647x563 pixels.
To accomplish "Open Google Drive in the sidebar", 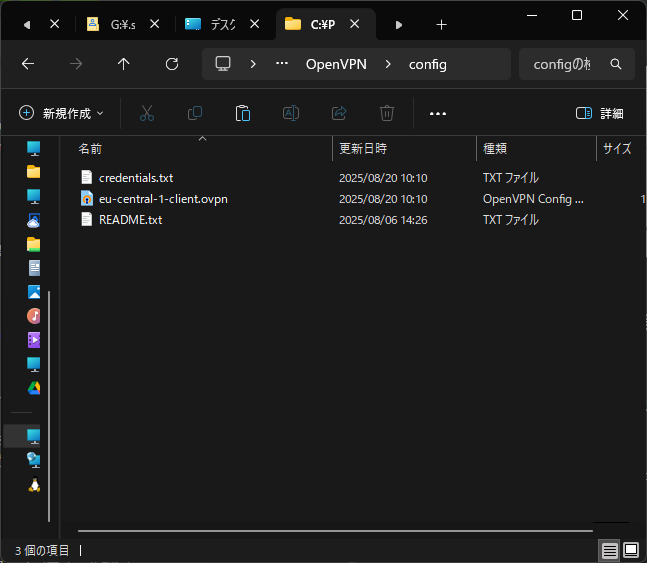I will coord(34,388).
